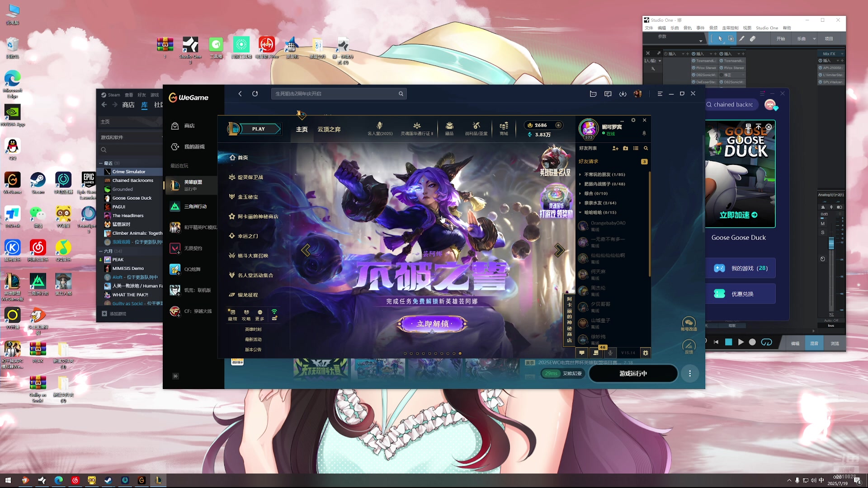
Task: Click the friends search magnifier icon
Action: [x=646, y=148]
